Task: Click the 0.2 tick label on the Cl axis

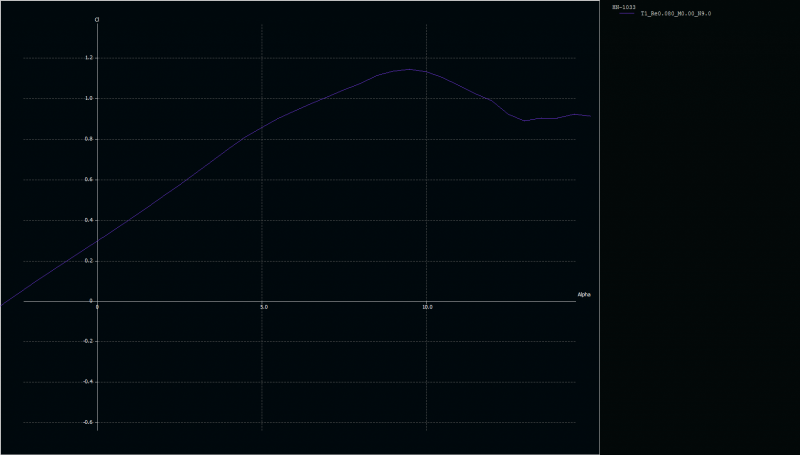Action: click(89, 260)
